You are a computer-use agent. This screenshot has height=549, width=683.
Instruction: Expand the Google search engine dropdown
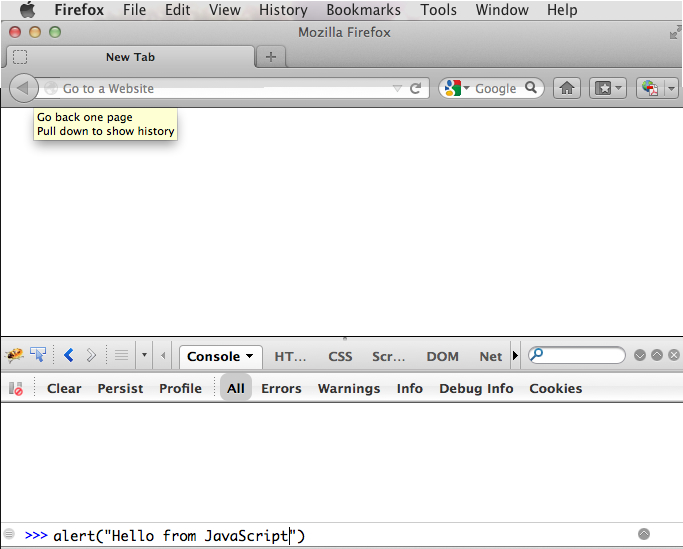(x=456, y=88)
